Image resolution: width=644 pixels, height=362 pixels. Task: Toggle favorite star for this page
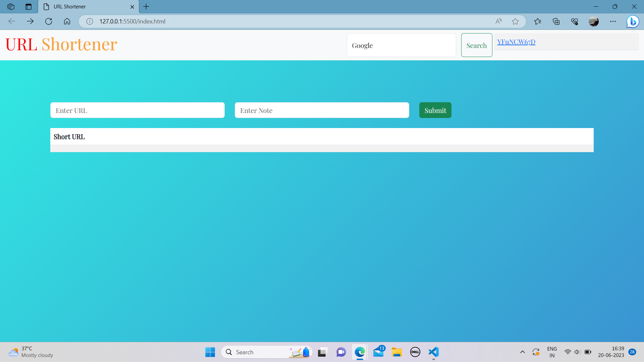pyautogui.click(x=516, y=21)
